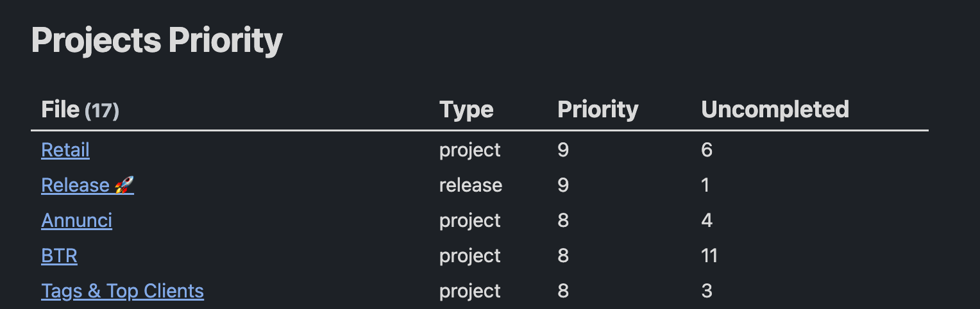This screenshot has width=980, height=309.
Task: Open the BTR project link
Action: [x=59, y=256]
